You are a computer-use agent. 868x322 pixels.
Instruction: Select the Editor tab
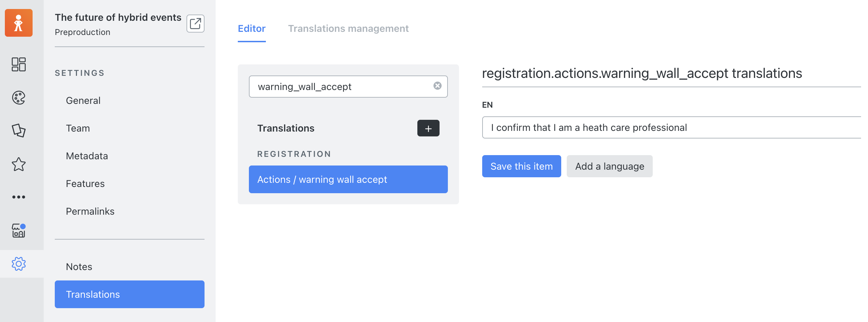point(252,28)
